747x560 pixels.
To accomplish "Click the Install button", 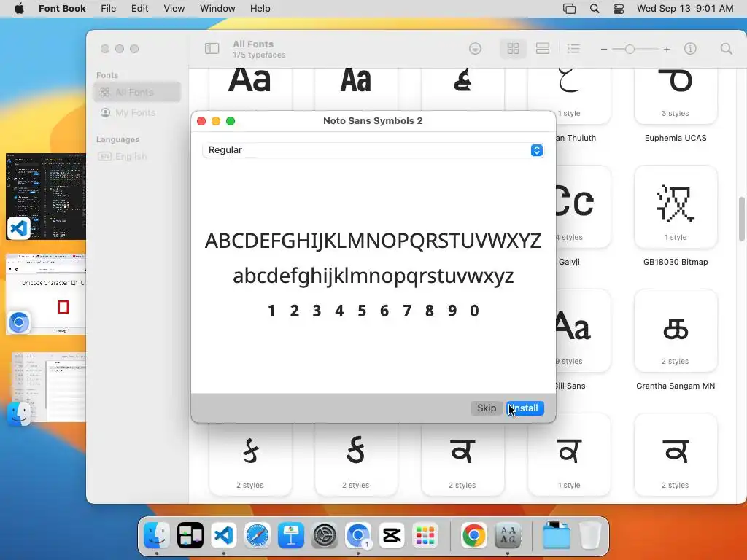I will 525,408.
